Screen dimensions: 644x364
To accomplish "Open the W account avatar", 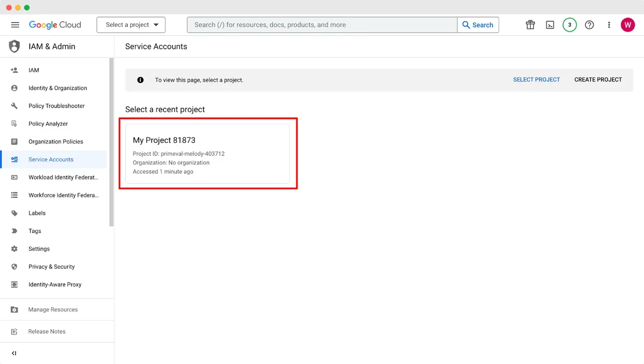I will (627, 25).
